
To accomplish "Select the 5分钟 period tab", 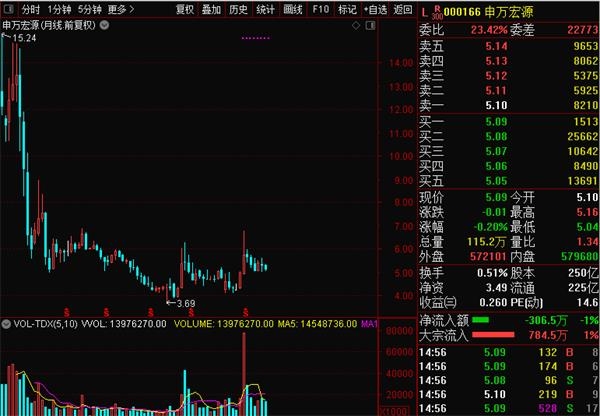I will 90,9.
